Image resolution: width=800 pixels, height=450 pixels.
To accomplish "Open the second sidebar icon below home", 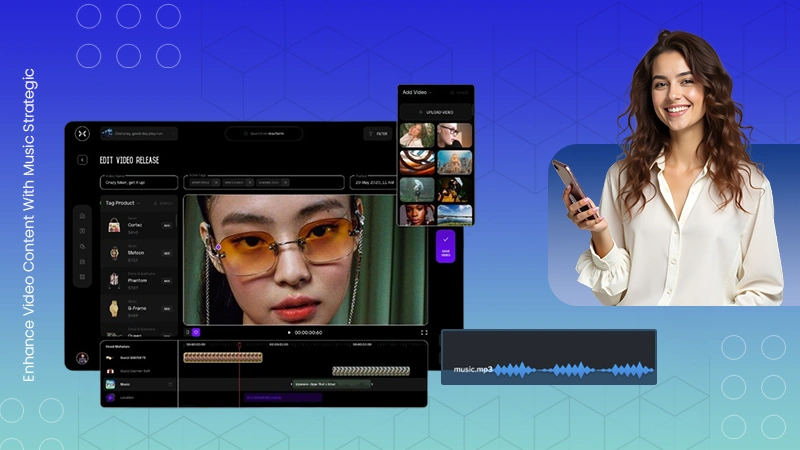I will [82, 231].
